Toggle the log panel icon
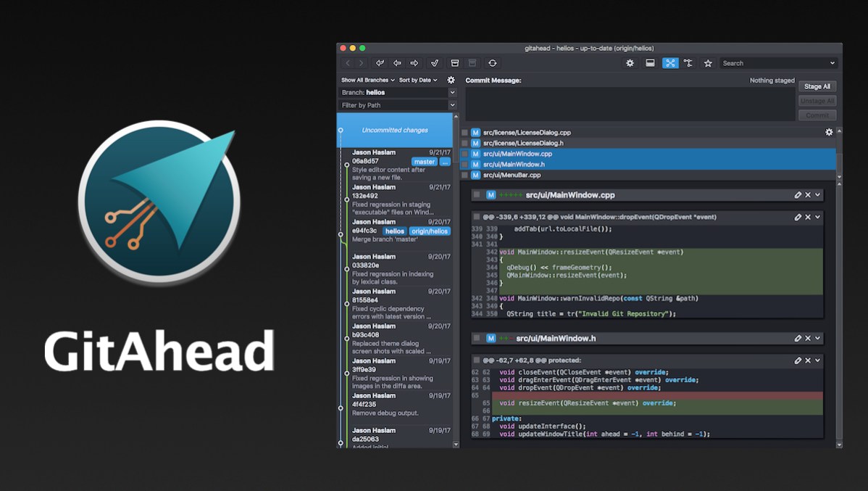Screen dimensions: 868x491 (650, 63)
